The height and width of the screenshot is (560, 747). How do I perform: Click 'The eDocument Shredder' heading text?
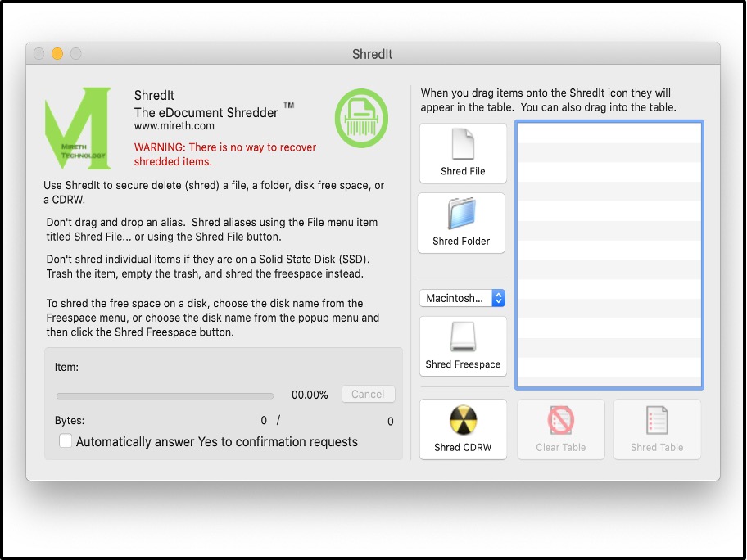206,113
